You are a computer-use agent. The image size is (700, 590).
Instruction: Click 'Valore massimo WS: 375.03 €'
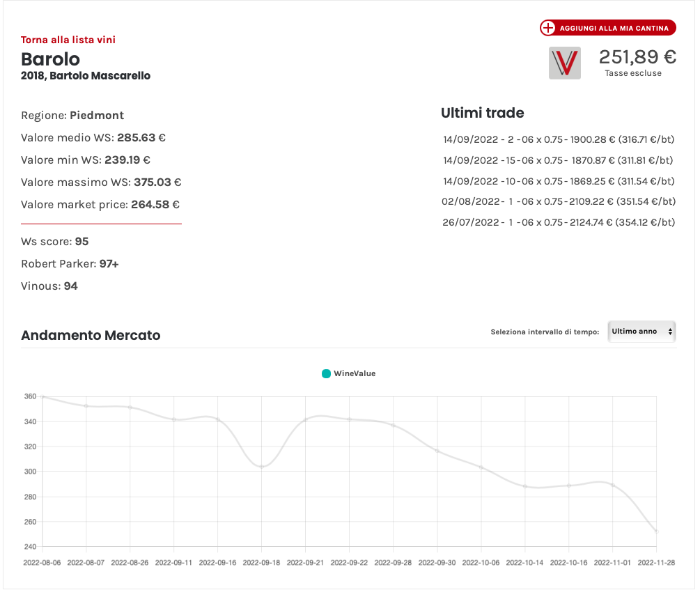(x=101, y=183)
